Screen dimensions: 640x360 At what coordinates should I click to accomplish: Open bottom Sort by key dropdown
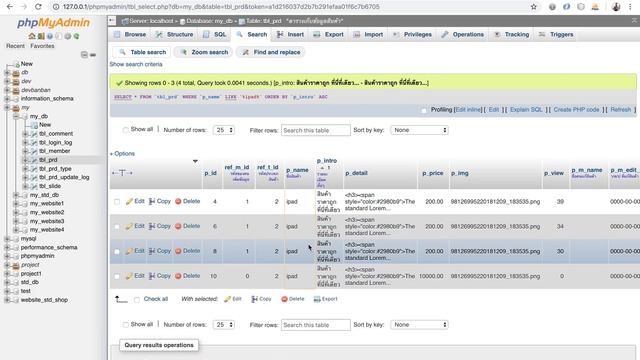coord(419,325)
